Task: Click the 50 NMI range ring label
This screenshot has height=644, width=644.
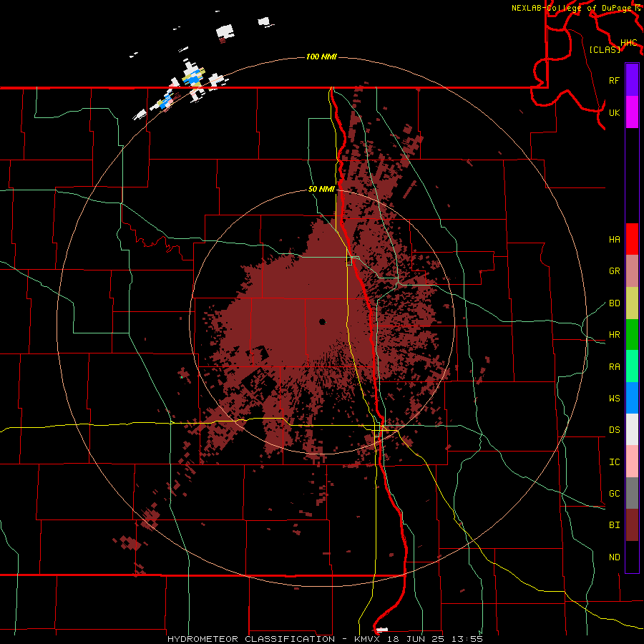Action: [x=321, y=189]
